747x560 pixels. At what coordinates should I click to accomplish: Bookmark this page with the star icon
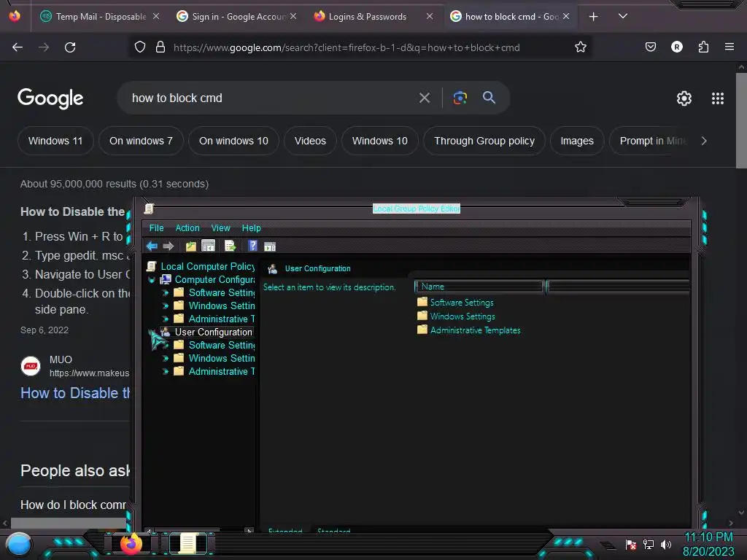click(x=580, y=47)
